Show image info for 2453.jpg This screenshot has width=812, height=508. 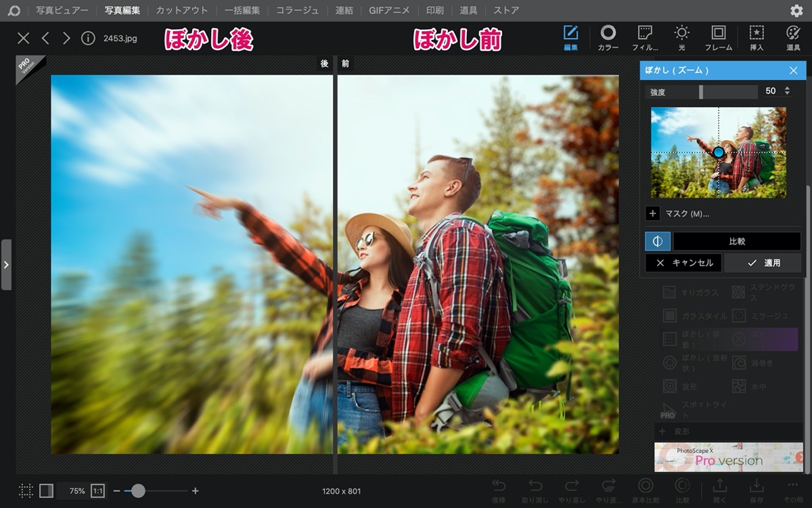(x=88, y=38)
